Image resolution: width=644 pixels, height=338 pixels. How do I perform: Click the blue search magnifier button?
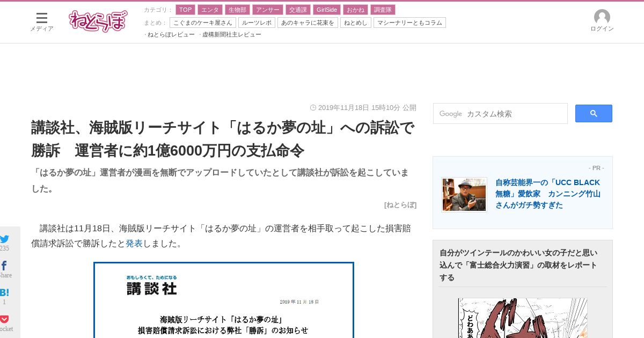[594, 113]
